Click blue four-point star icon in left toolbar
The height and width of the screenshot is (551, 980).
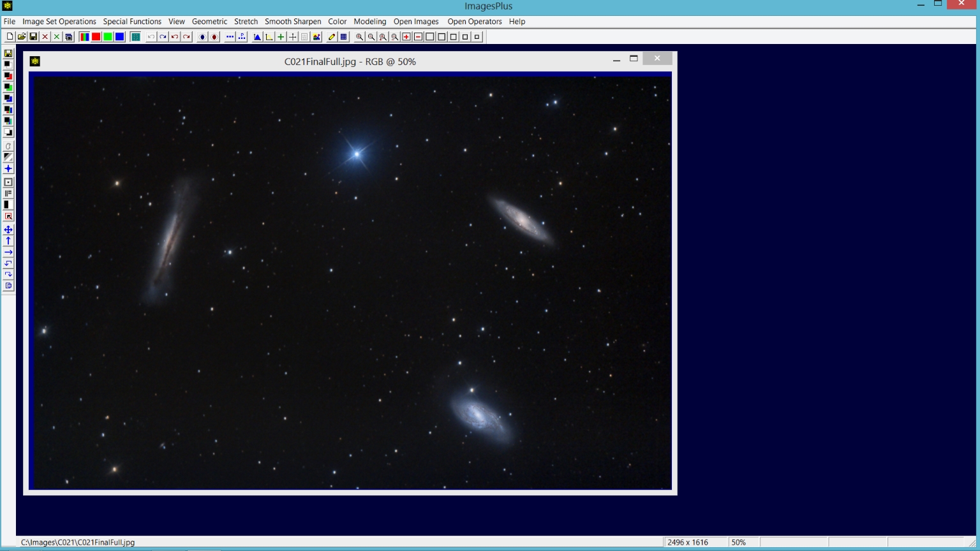8,169
